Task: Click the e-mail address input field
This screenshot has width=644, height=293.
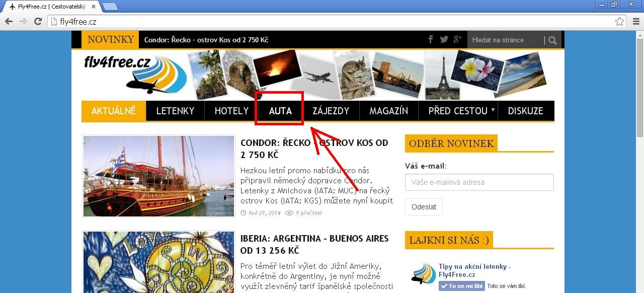Action: (x=479, y=182)
